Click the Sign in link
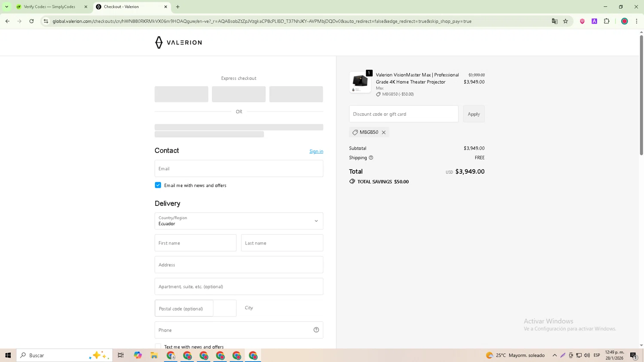 [316, 151]
